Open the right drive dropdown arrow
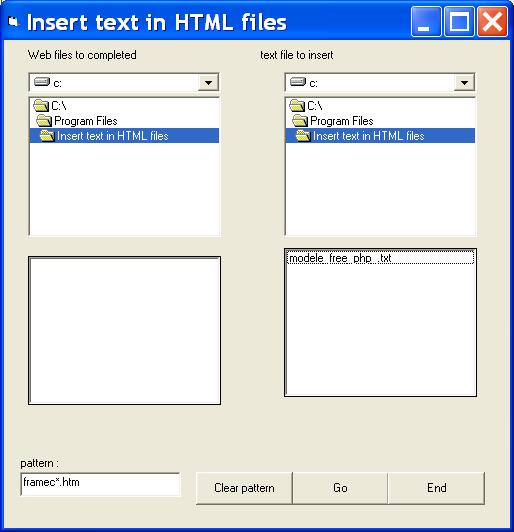Viewport: 514px width, 532px height. [x=464, y=82]
